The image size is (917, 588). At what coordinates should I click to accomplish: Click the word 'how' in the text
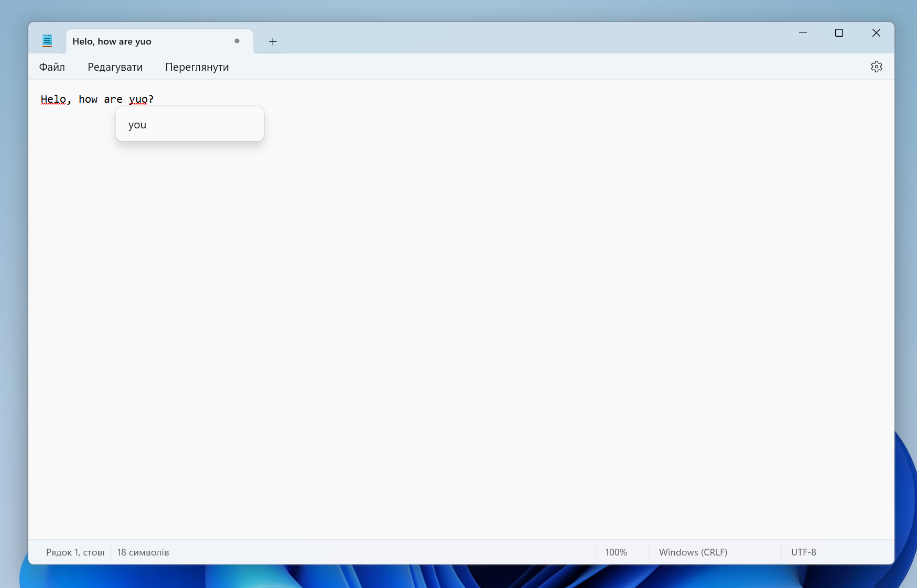click(88, 99)
